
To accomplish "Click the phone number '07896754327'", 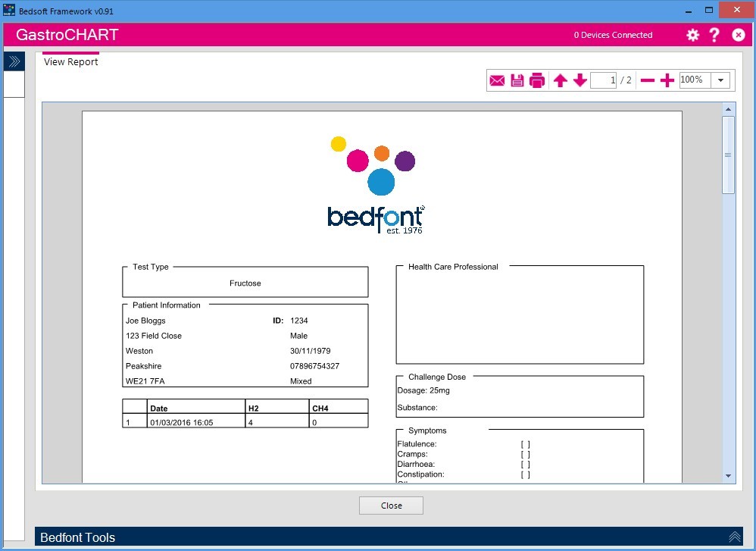I will tap(314, 366).
